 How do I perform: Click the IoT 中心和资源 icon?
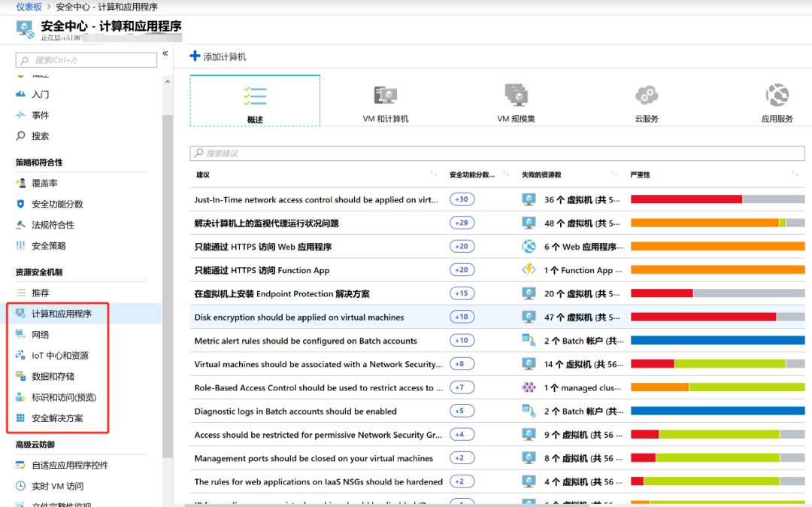coord(21,355)
